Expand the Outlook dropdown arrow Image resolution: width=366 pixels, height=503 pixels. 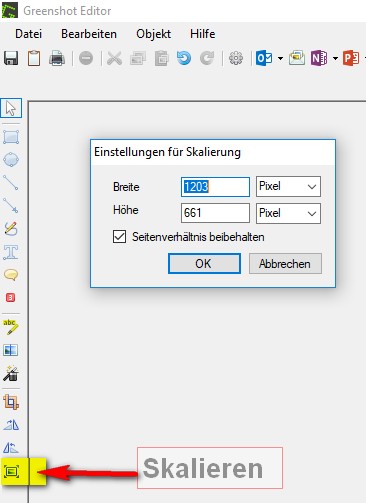[x=280, y=59]
